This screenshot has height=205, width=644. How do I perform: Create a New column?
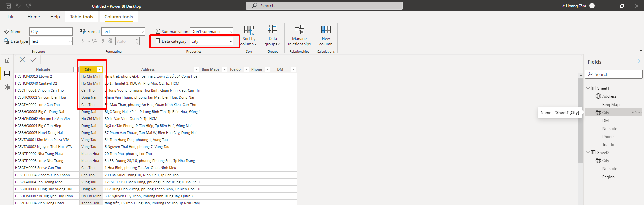pyautogui.click(x=326, y=36)
